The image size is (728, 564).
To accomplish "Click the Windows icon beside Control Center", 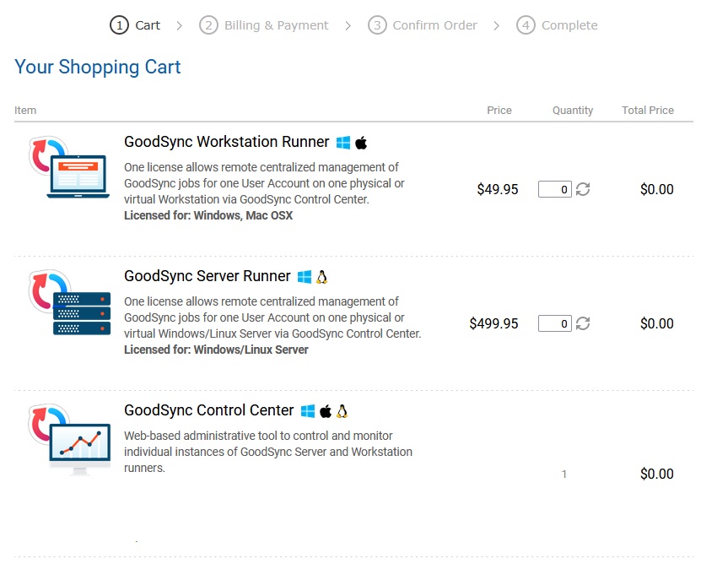I will (308, 411).
